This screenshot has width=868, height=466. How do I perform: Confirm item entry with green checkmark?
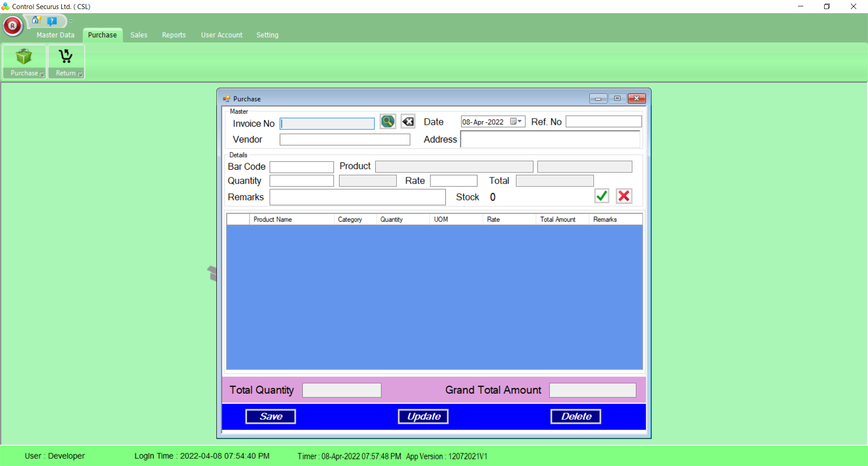[x=601, y=196]
